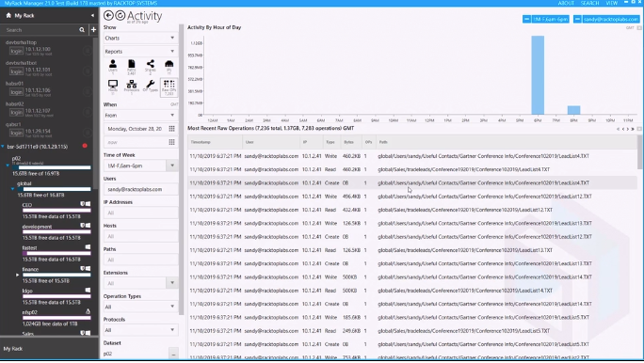Screen dimensions: 644x363
Task: Expand the raw operations table panel
Action: click(x=639, y=129)
